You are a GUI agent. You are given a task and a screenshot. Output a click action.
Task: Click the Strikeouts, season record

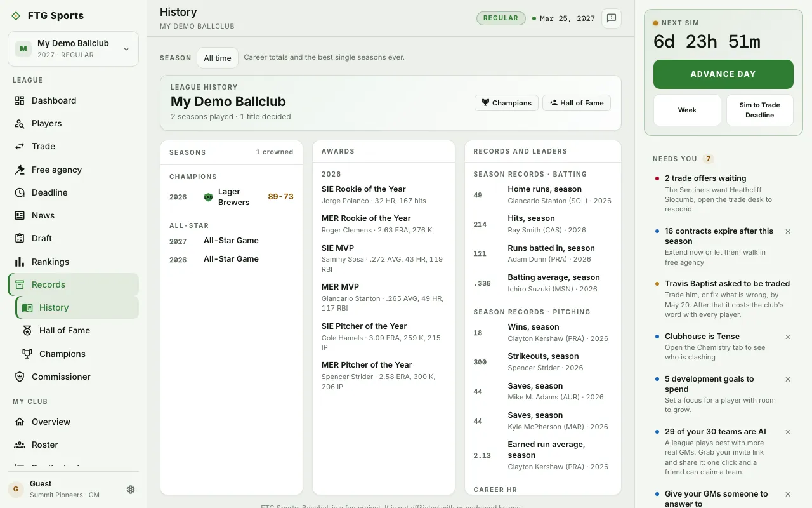point(542,361)
